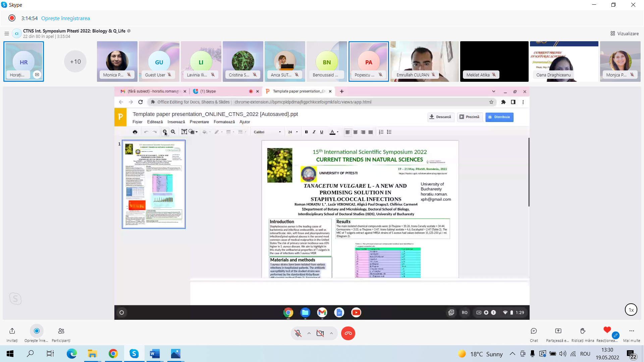Toggle bold formatting
The image size is (644, 362).
point(306,132)
